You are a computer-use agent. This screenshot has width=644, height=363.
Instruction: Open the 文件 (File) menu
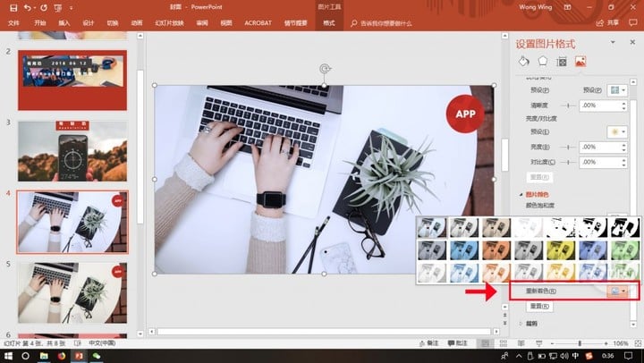tap(14, 23)
